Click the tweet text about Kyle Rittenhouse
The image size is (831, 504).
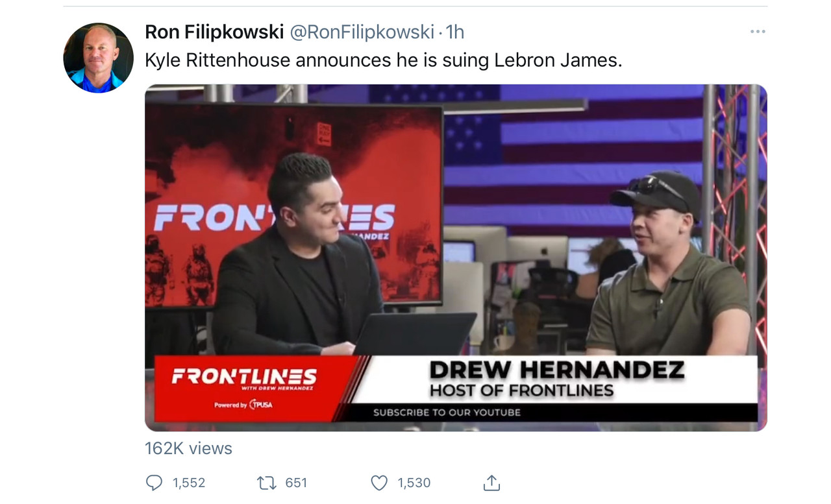[383, 60]
